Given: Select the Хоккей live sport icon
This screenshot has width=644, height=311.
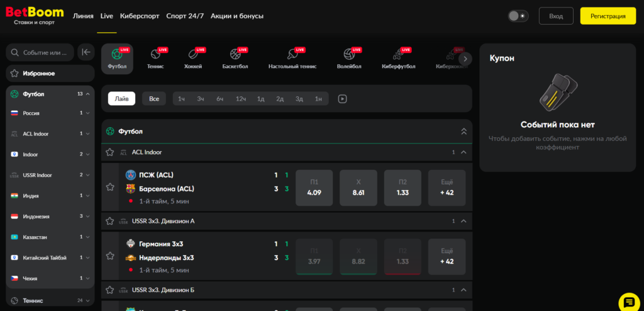Looking at the screenshot, I should tap(193, 59).
